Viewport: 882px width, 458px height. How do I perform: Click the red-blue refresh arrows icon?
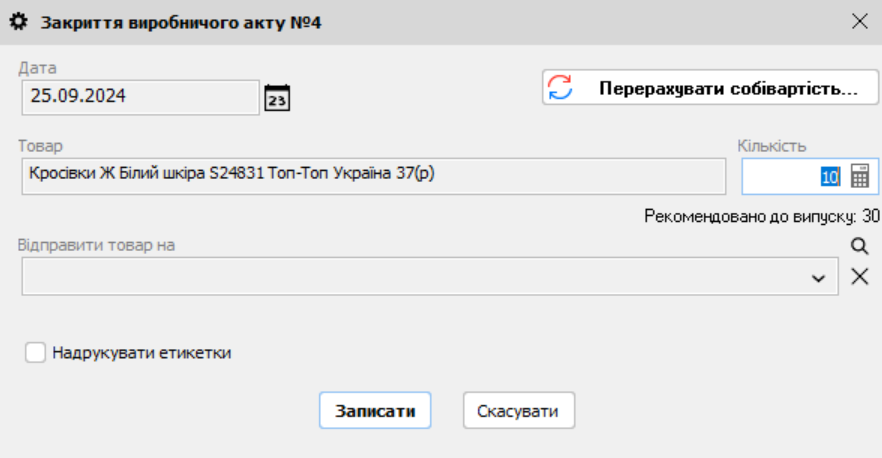coord(560,87)
